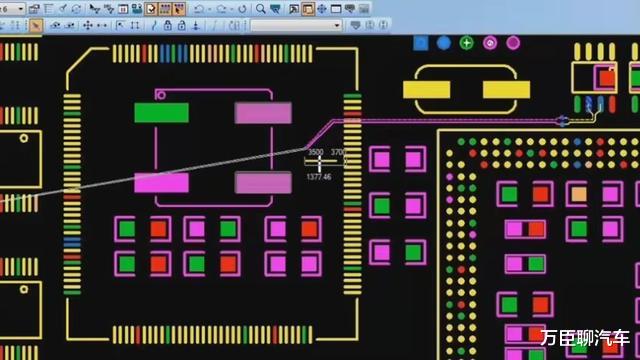Select the green crystal pad inside QFP
Viewport: 640px width, 360px height.
click(x=162, y=113)
